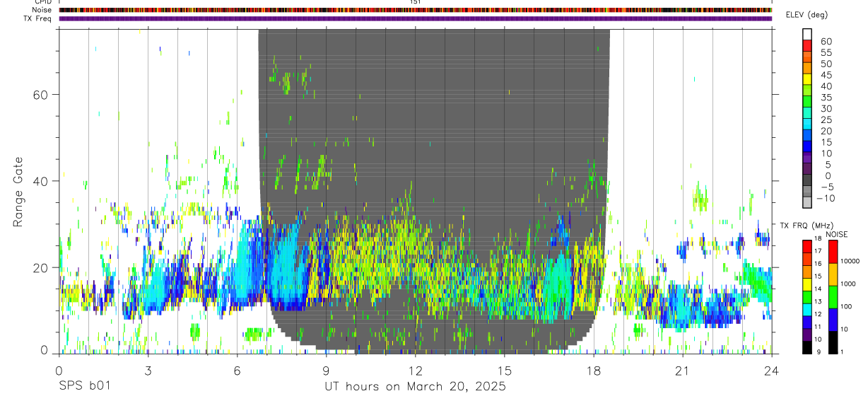Click the x-axis tick label 3
Viewport: 868px width, 401px height.
pyautogui.click(x=148, y=371)
